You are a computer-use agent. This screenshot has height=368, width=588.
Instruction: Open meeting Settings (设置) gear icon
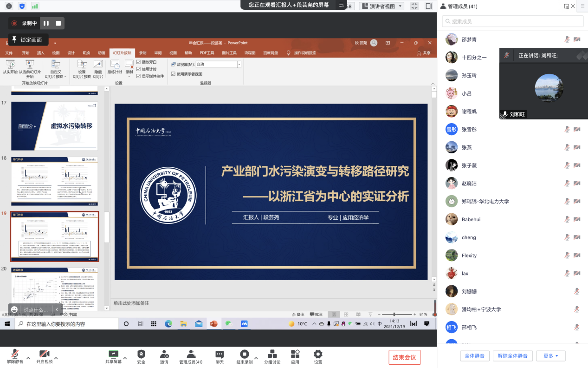[318, 355]
